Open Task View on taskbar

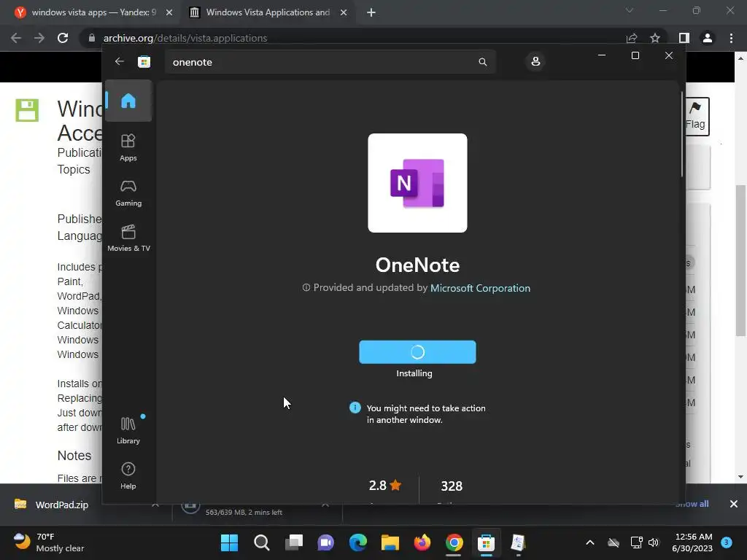click(294, 542)
